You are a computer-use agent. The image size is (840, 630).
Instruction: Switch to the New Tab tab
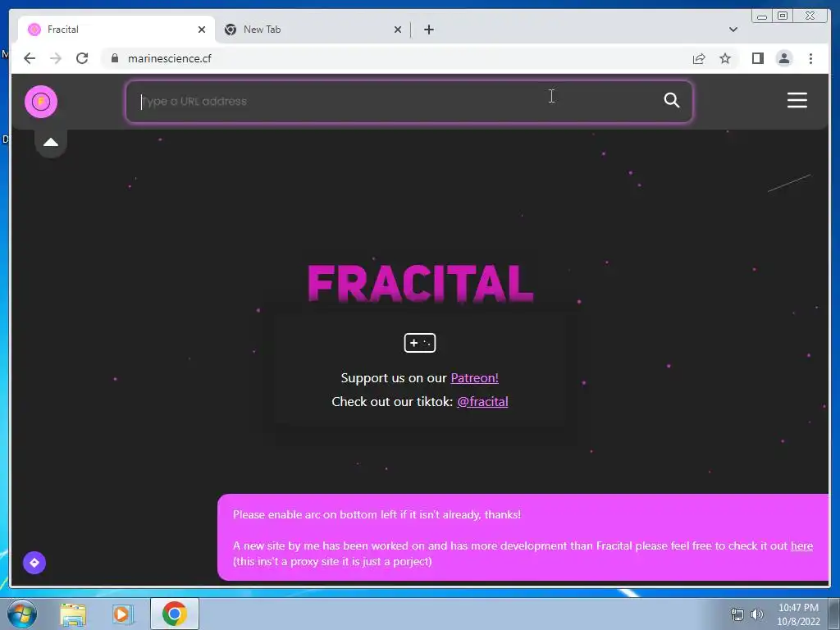click(313, 30)
